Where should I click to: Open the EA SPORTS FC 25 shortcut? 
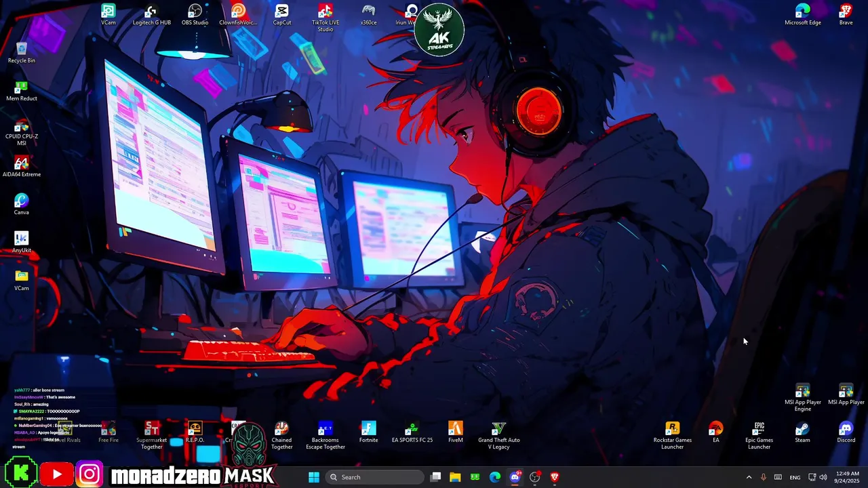pos(412,432)
